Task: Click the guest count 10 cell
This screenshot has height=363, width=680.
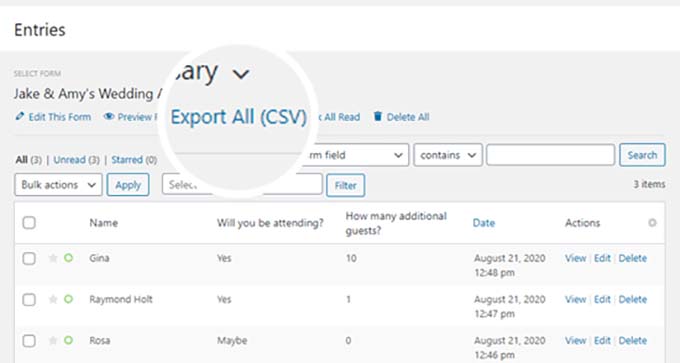Action: pyautogui.click(x=351, y=258)
